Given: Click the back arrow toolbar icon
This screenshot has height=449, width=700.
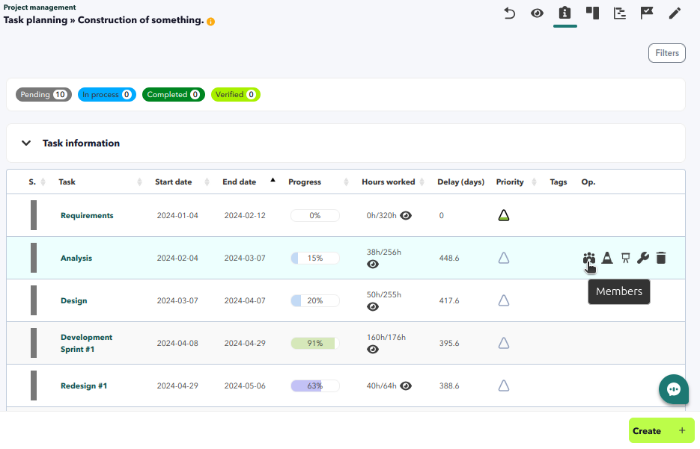Looking at the screenshot, I should [x=509, y=13].
